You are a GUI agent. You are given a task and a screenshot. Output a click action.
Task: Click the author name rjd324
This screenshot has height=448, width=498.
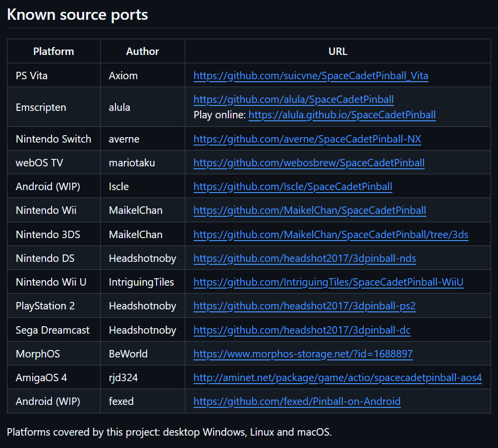pyautogui.click(x=123, y=378)
